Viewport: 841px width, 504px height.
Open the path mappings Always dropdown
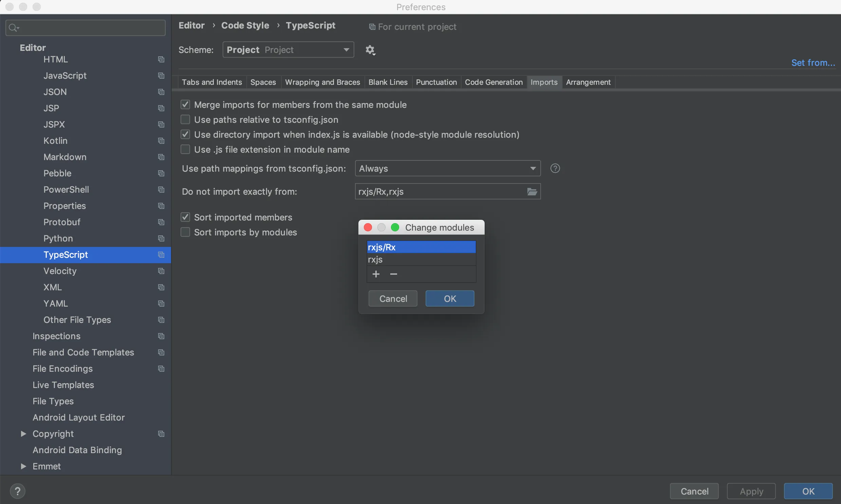coord(447,169)
